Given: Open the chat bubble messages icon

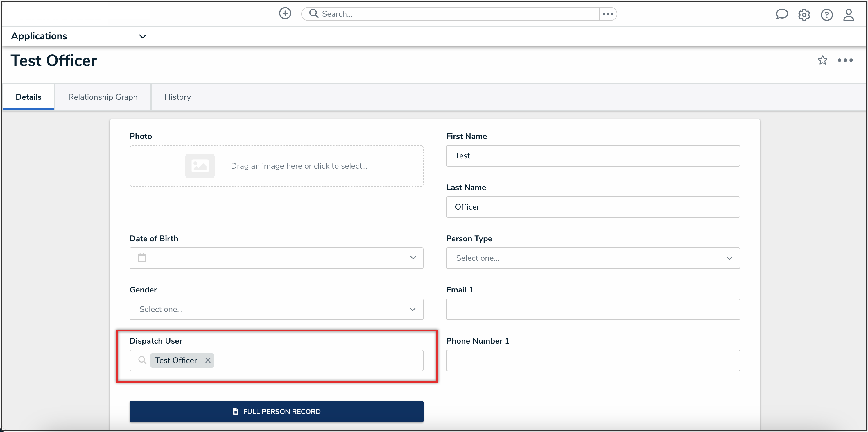Looking at the screenshot, I should coord(781,14).
